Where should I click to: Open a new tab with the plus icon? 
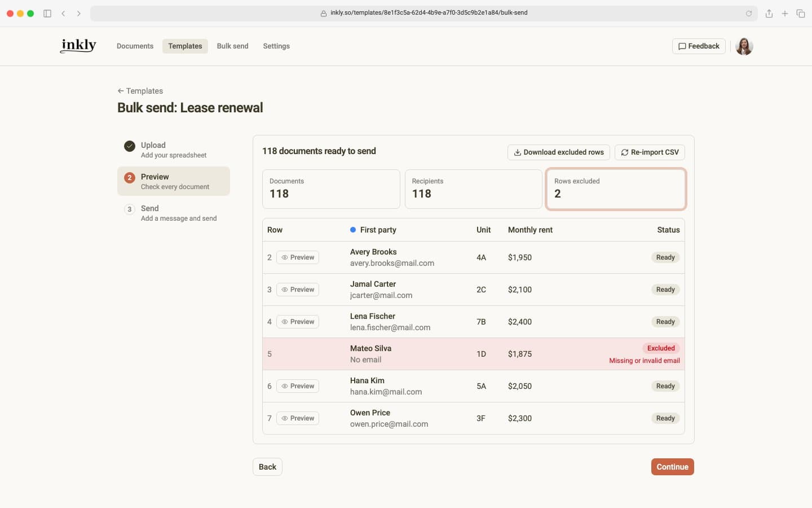[x=785, y=14]
